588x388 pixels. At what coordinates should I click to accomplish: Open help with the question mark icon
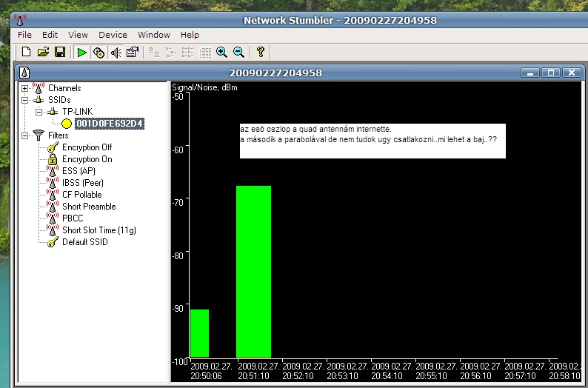pos(261,52)
